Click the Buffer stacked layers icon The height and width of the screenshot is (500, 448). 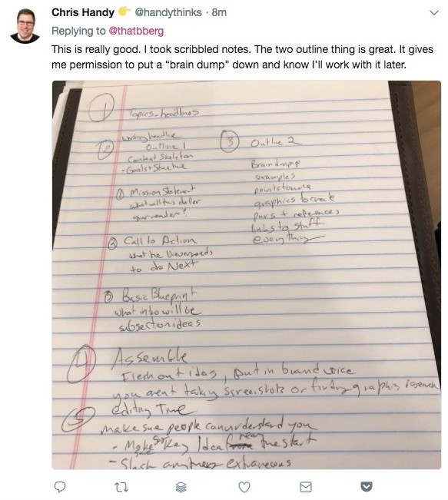pyautogui.click(x=181, y=487)
